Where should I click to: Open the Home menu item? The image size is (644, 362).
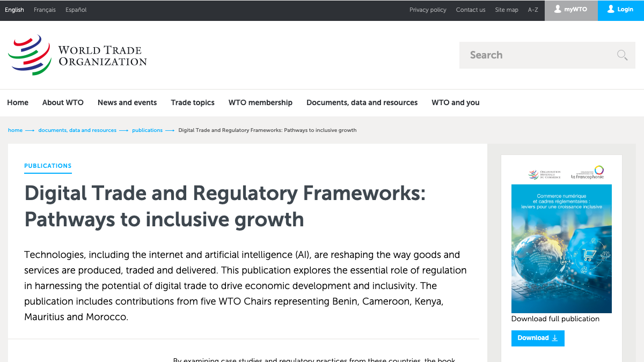tap(18, 102)
